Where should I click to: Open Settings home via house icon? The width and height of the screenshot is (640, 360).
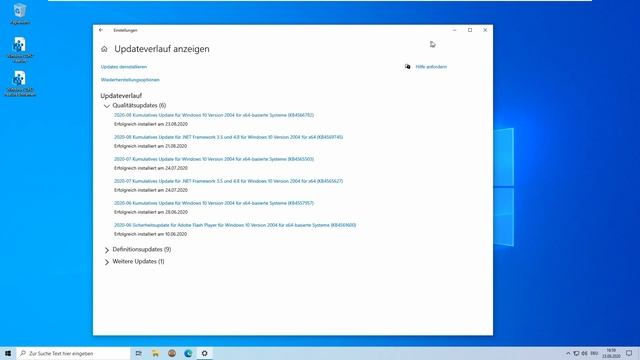coord(104,49)
